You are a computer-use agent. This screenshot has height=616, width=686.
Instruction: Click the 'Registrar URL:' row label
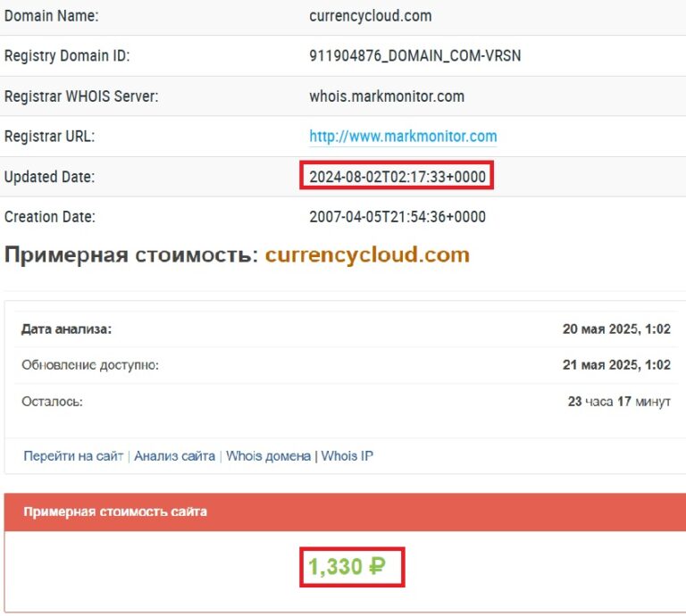(49, 137)
